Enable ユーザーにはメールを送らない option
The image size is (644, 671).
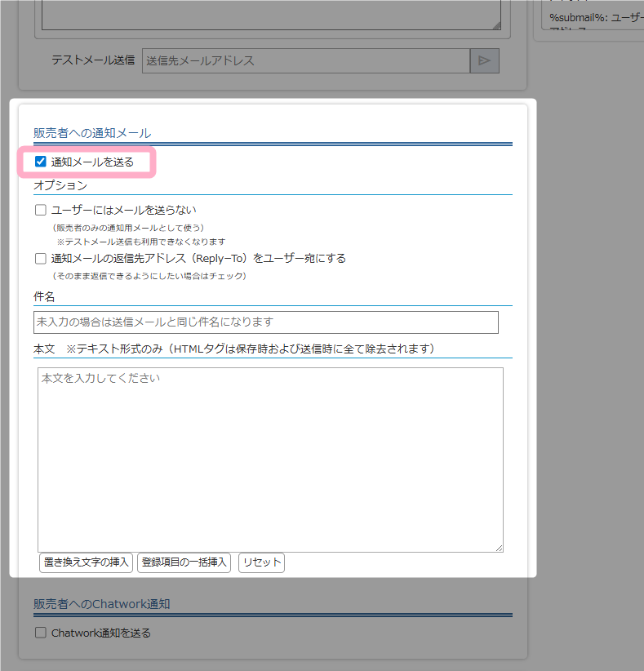[41, 210]
